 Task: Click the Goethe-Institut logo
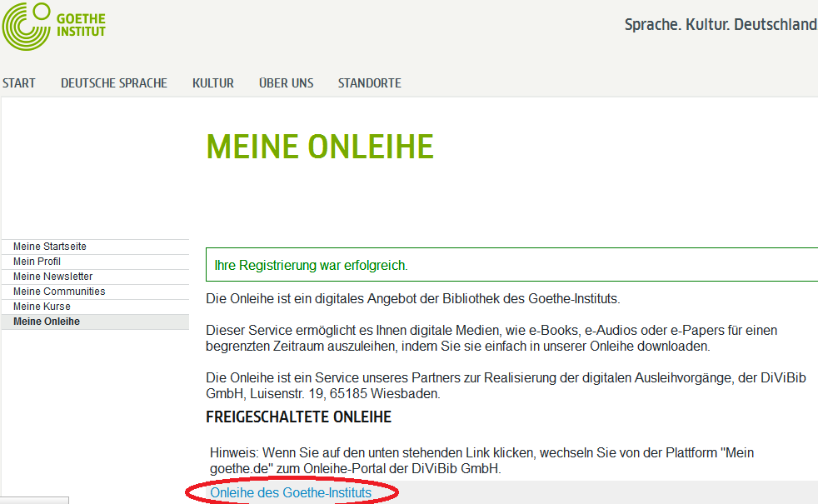pos(54,26)
